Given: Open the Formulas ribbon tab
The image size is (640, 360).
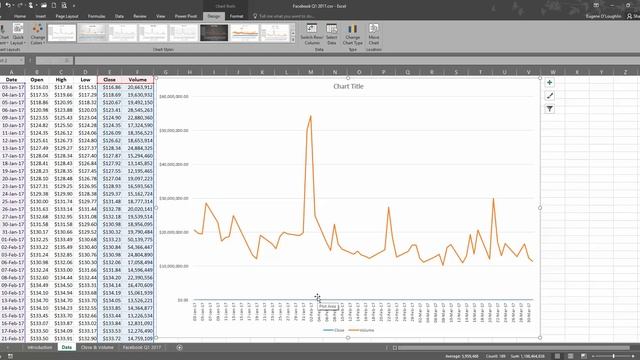Looking at the screenshot, I should 96,16.
